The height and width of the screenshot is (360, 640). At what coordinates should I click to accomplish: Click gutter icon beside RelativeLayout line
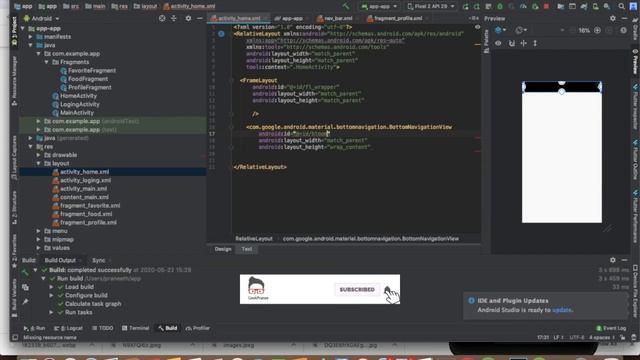pyautogui.click(x=221, y=34)
